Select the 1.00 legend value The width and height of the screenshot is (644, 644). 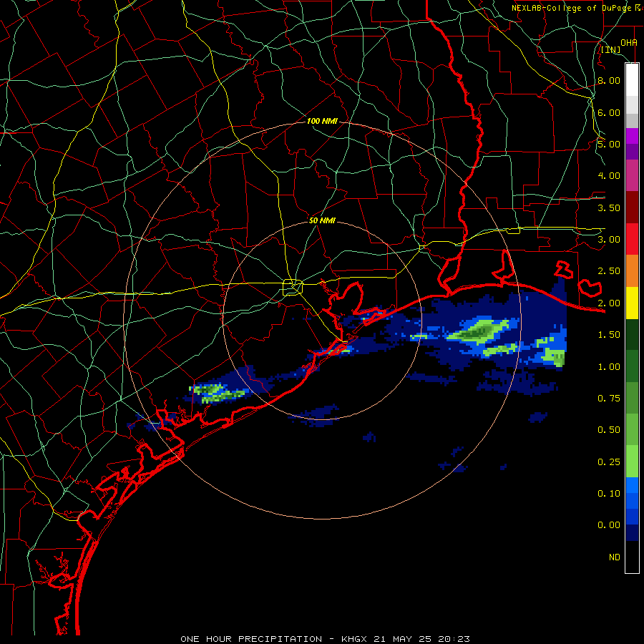[609, 367]
